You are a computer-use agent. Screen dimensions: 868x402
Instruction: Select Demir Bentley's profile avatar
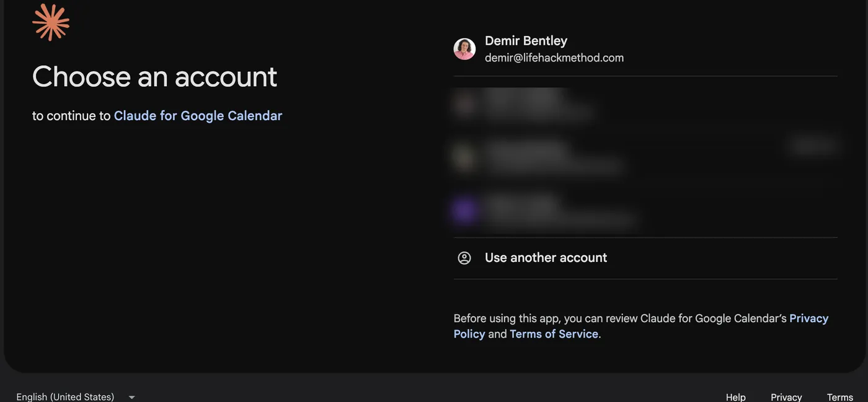[x=464, y=49]
